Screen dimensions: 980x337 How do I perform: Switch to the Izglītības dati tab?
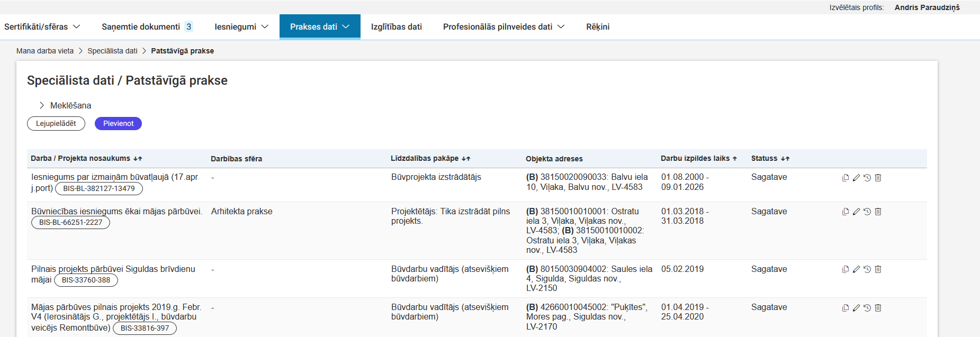point(396,27)
